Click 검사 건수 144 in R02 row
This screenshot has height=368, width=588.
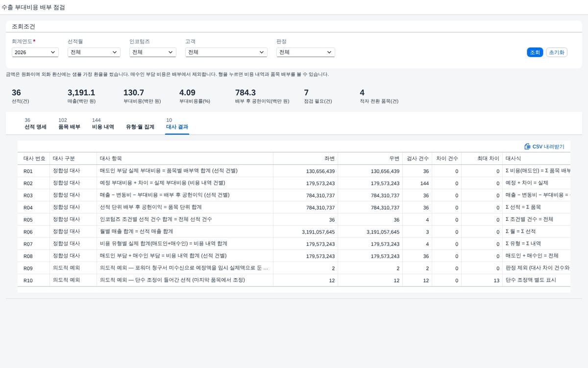coord(425,183)
